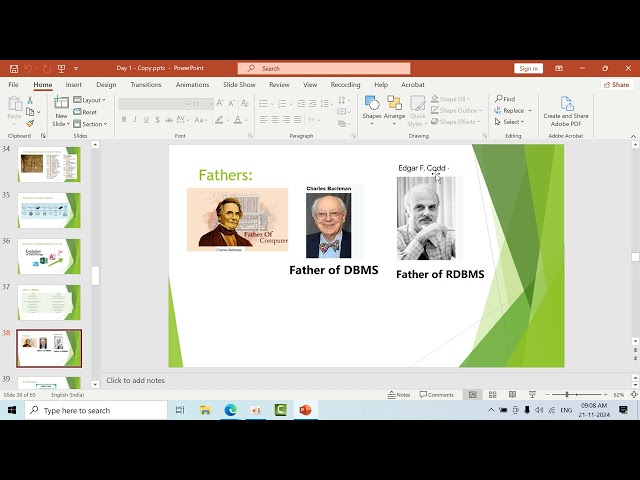Image resolution: width=640 pixels, height=480 pixels.
Task: Open File Explorer from taskbar
Action: tap(205, 410)
